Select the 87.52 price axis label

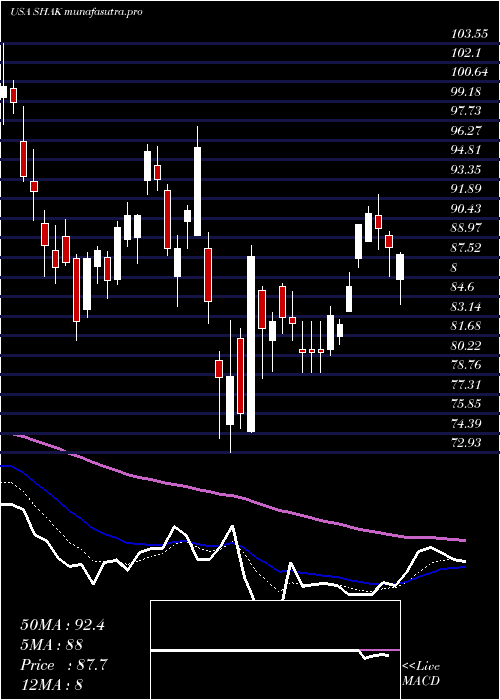pyautogui.click(x=466, y=248)
